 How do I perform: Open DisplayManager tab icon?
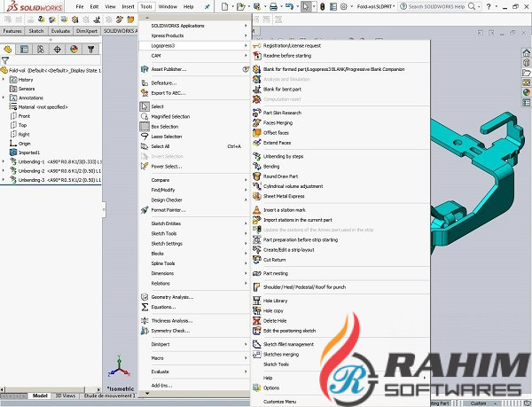tap(74, 50)
